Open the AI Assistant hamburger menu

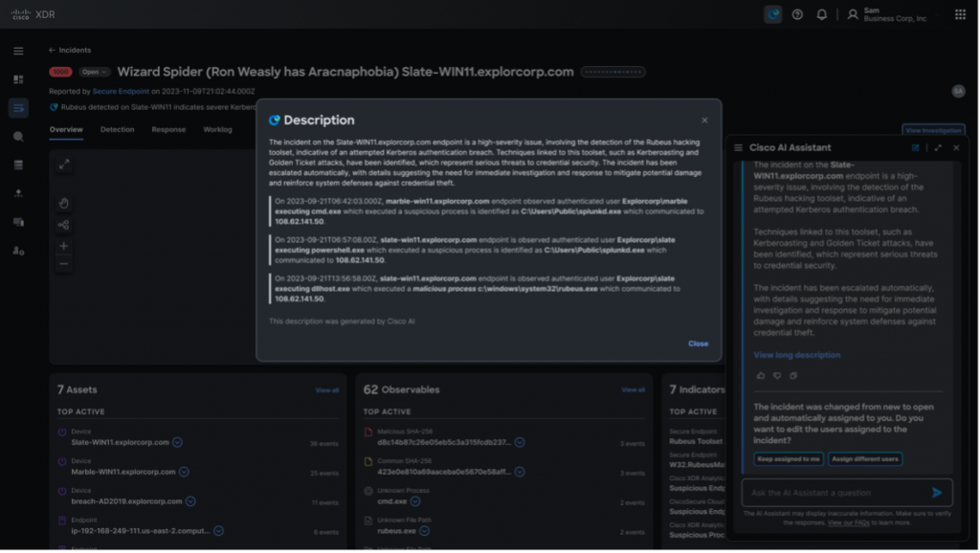tap(739, 148)
